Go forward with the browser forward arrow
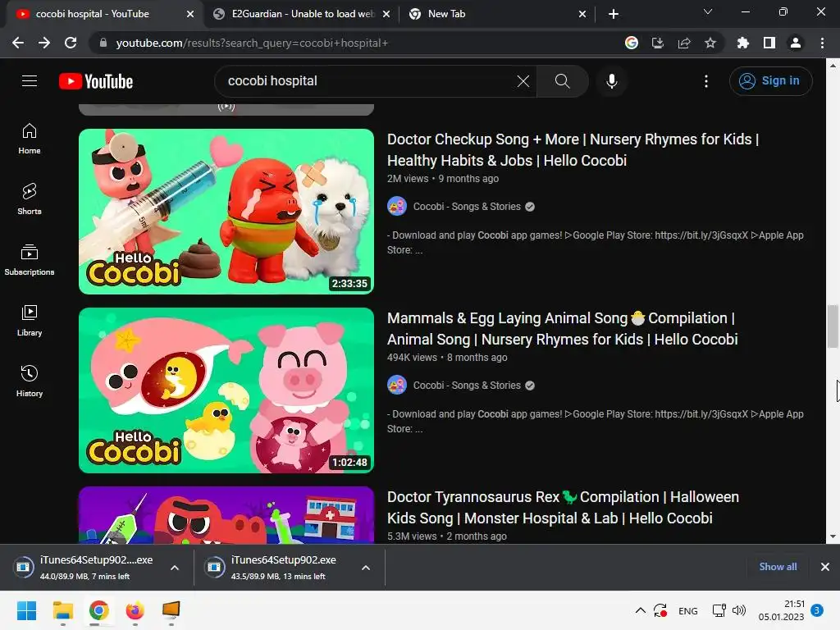The height and width of the screenshot is (630, 840). click(44, 43)
